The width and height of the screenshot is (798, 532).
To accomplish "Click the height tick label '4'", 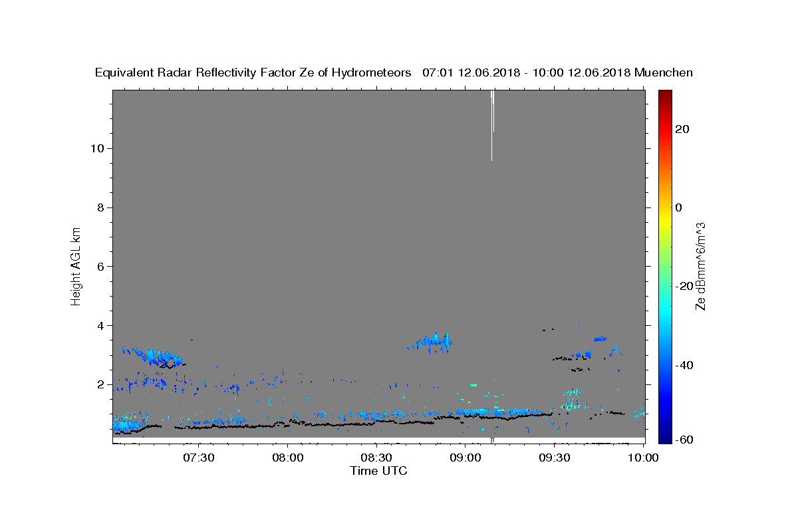I will (101, 325).
